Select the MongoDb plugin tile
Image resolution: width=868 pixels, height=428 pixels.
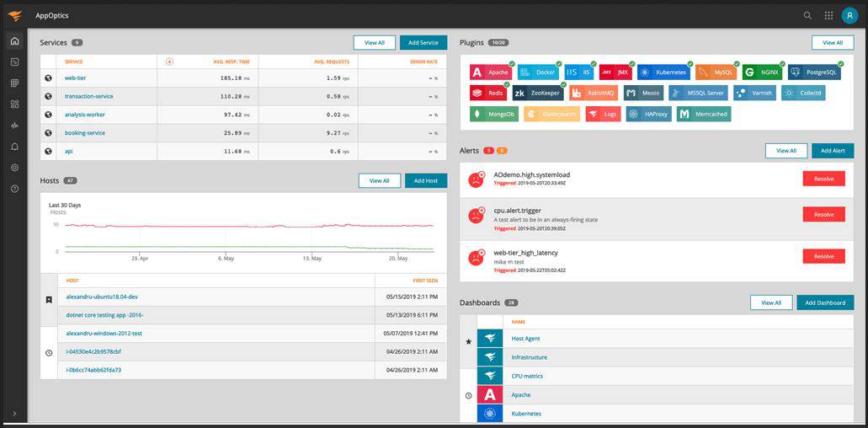pyautogui.click(x=494, y=114)
